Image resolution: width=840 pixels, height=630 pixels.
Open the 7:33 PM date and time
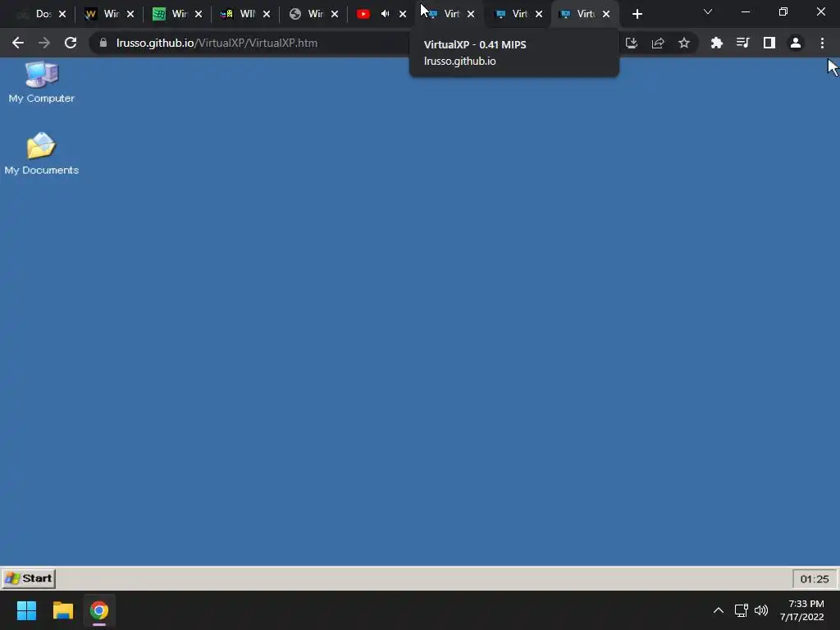(802, 610)
